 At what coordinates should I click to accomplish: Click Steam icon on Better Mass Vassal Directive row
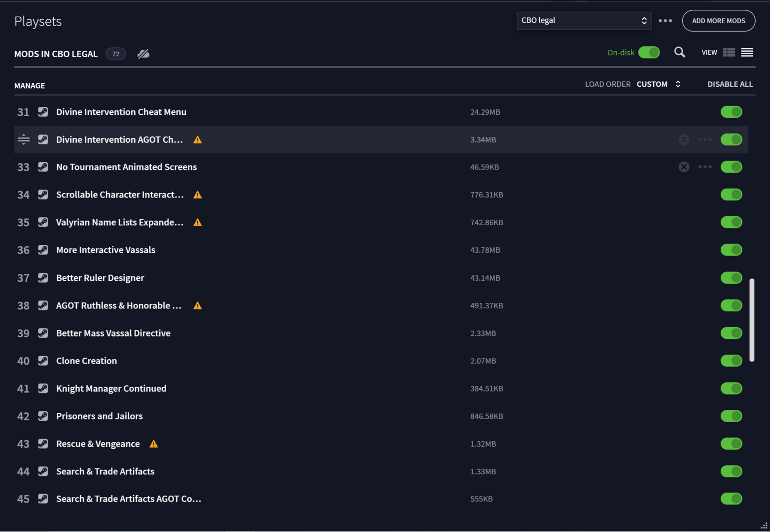tap(43, 333)
